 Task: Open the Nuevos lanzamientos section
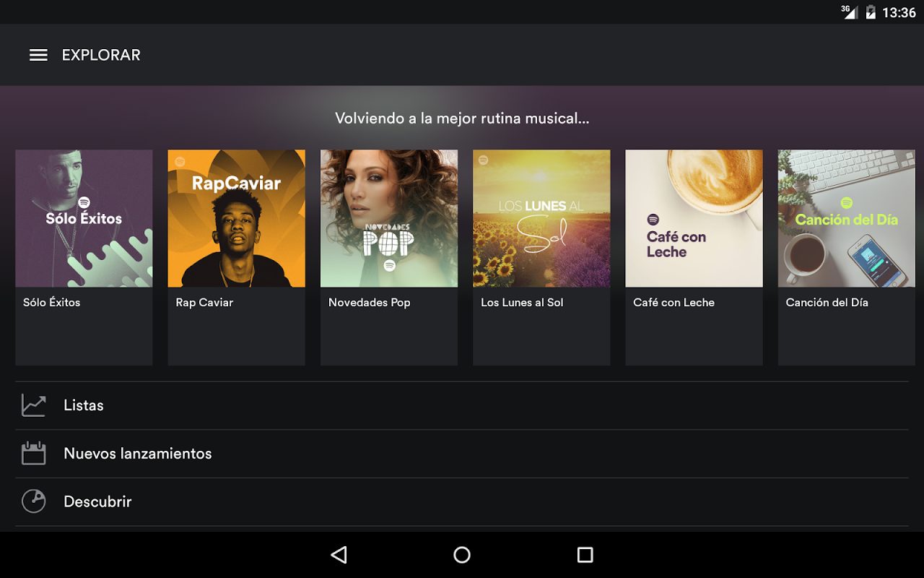[137, 453]
